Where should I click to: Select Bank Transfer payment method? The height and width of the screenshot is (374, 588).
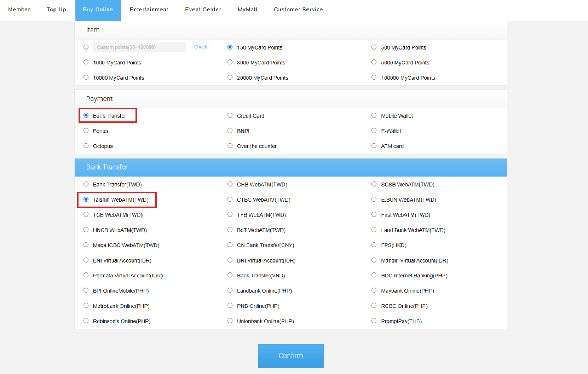(x=86, y=115)
